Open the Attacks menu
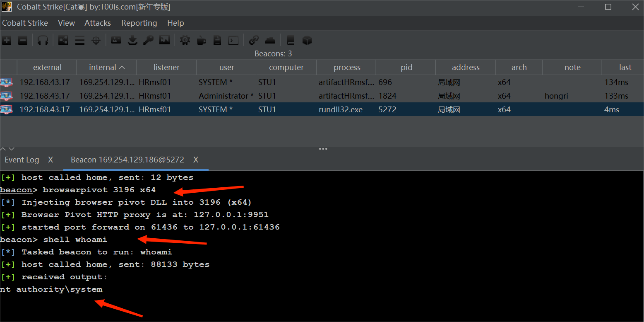 (98, 23)
